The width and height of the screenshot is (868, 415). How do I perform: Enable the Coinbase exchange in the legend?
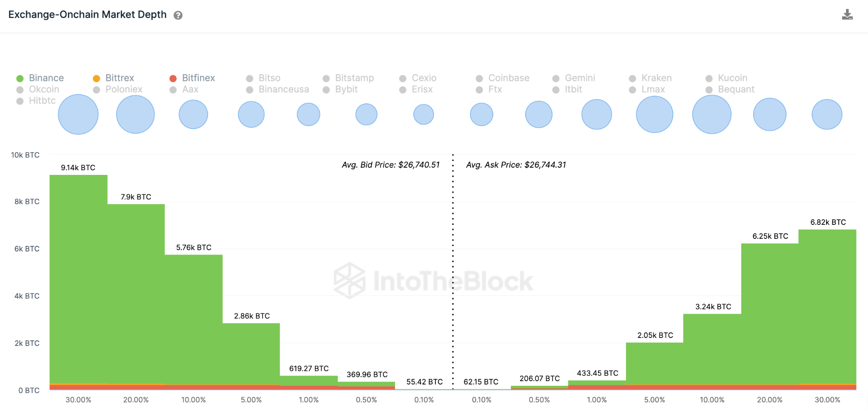(509, 77)
